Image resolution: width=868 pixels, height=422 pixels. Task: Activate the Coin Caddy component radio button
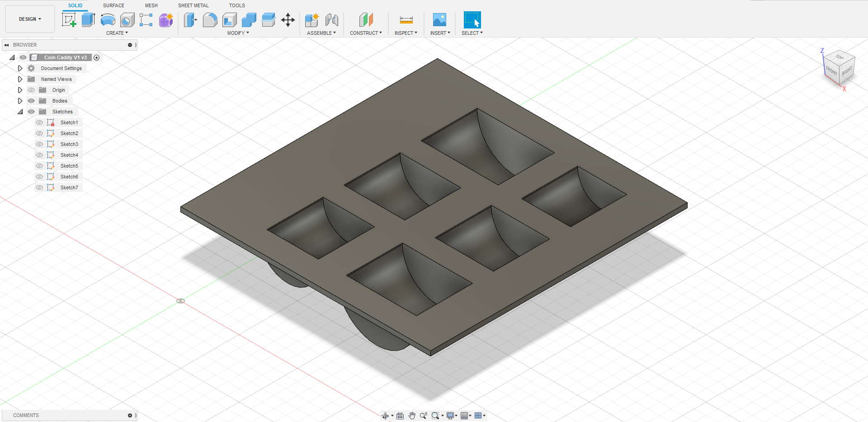[x=96, y=57]
